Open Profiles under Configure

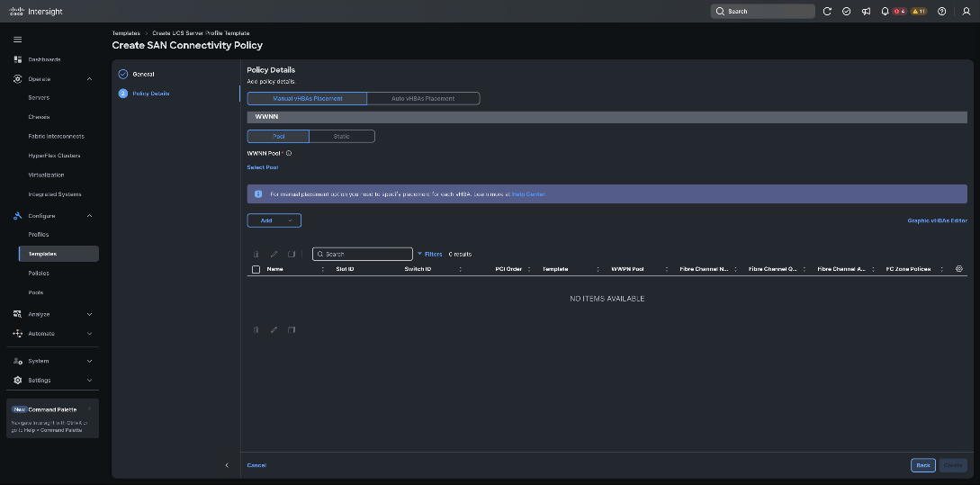[38, 235]
